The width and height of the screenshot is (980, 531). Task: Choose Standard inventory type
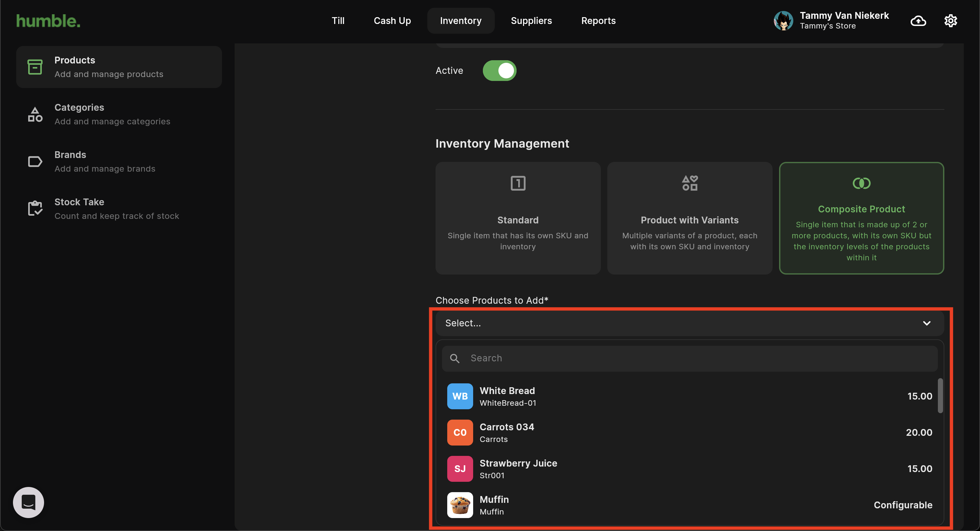point(518,218)
